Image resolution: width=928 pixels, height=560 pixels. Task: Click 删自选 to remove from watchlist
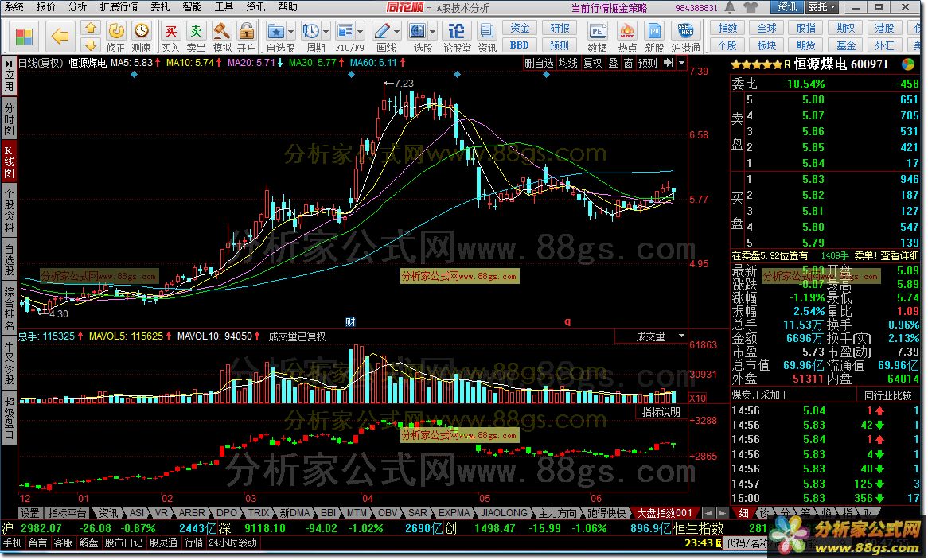539,63
